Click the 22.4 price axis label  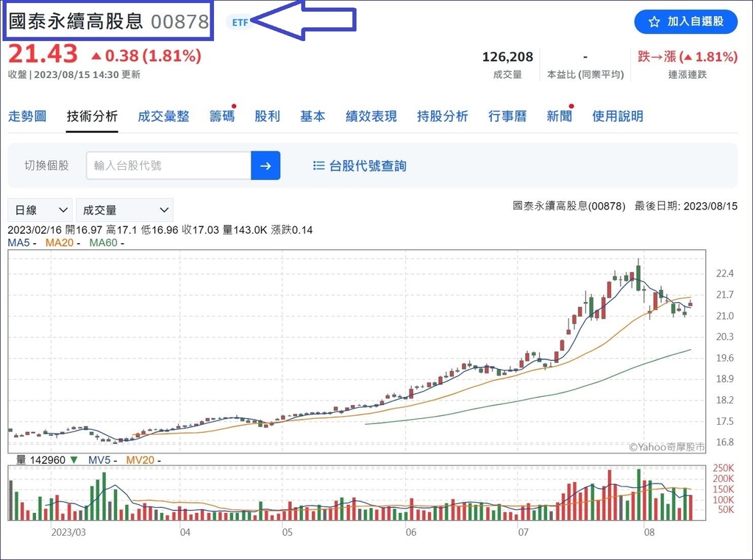click(x=724, y=273)
